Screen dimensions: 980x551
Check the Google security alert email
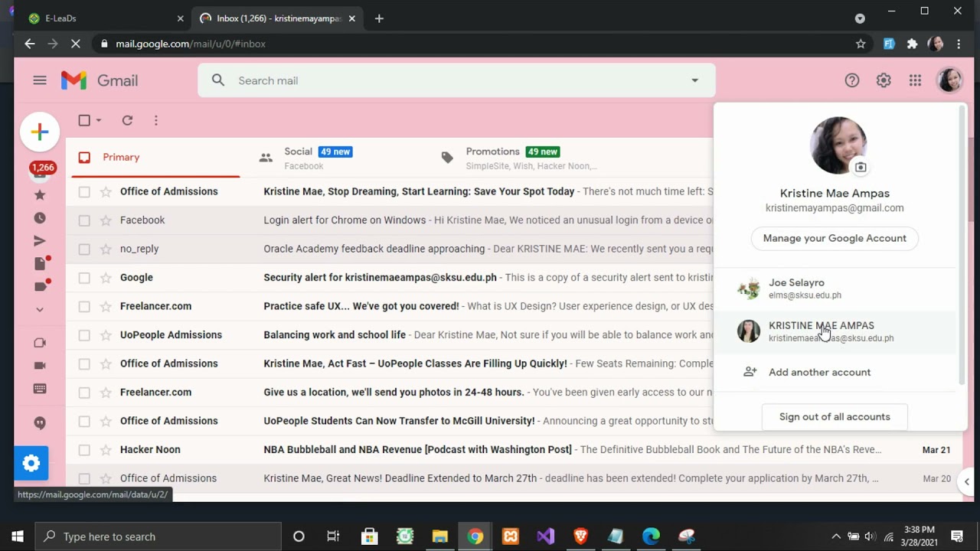pos(84,278)
